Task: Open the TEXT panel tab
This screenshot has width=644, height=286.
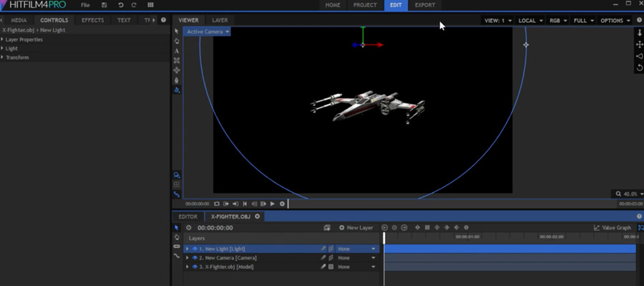Action: [x=124, y=20]
